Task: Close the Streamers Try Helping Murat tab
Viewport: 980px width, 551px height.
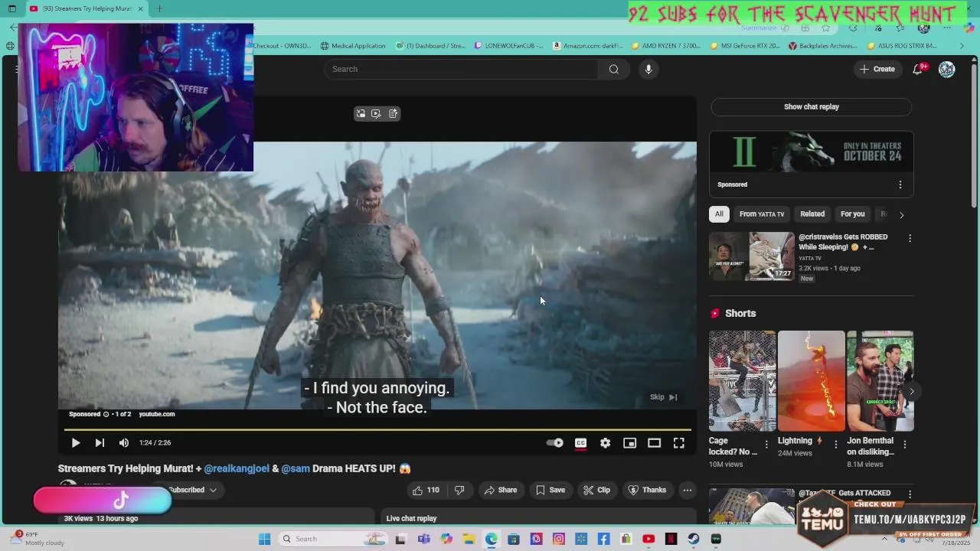Action: click(x=140, y=9)
